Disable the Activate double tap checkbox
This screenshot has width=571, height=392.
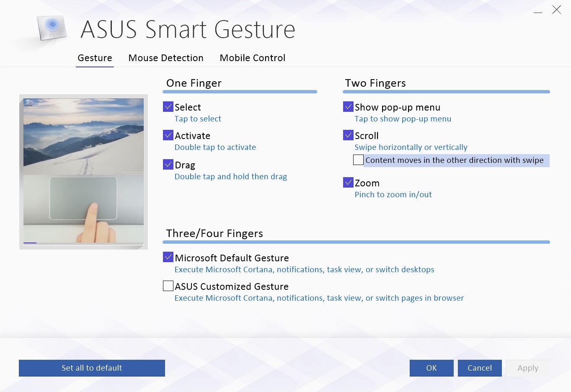[x=168, y=135]
